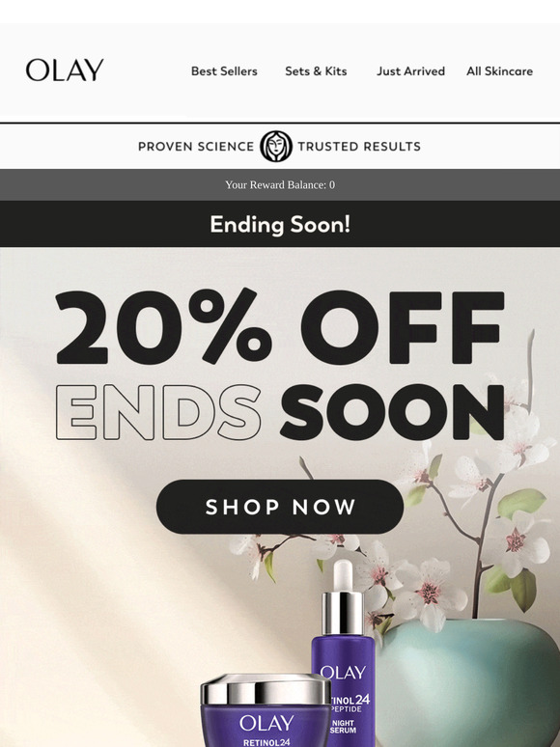
Task: Click the Olay face emblem icon
Action: click(x=276, y=147)
